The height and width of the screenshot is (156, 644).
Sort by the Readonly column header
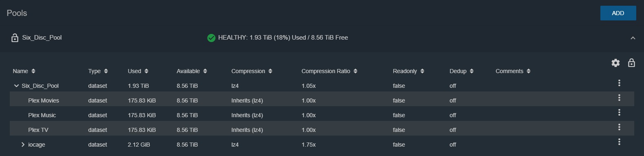click(x=409, y=71)
